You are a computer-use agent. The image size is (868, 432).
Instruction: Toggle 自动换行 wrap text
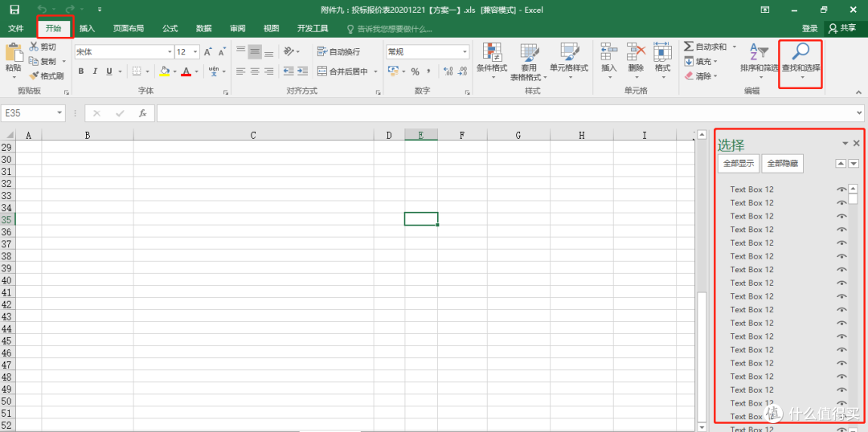[x=339, y=51]
